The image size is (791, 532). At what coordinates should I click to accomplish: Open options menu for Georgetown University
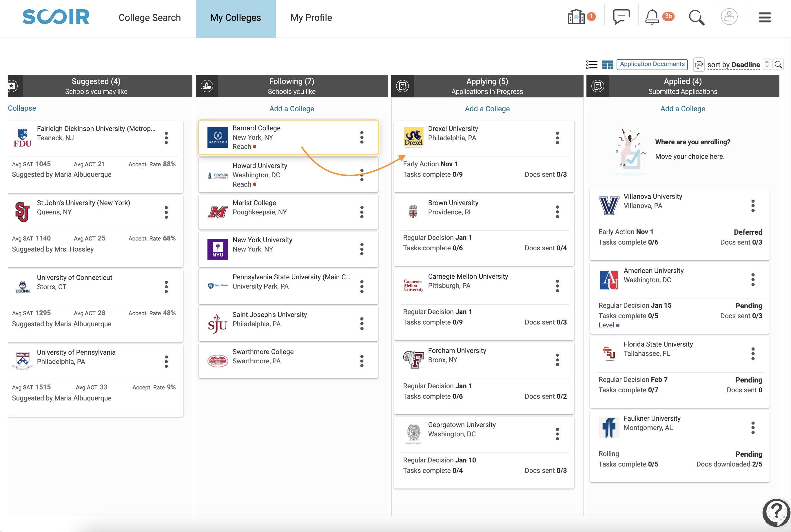pyautogui.click(x=557, y=434)
